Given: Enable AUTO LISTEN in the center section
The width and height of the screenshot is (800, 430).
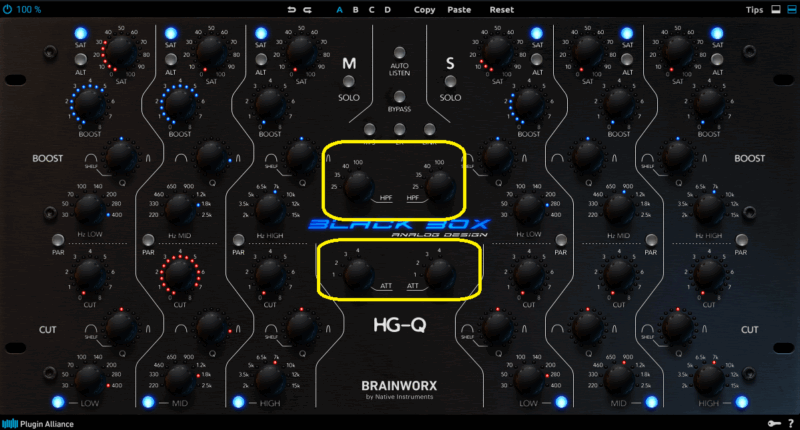Looking at the screenshot, I should [x=399, y=53].
